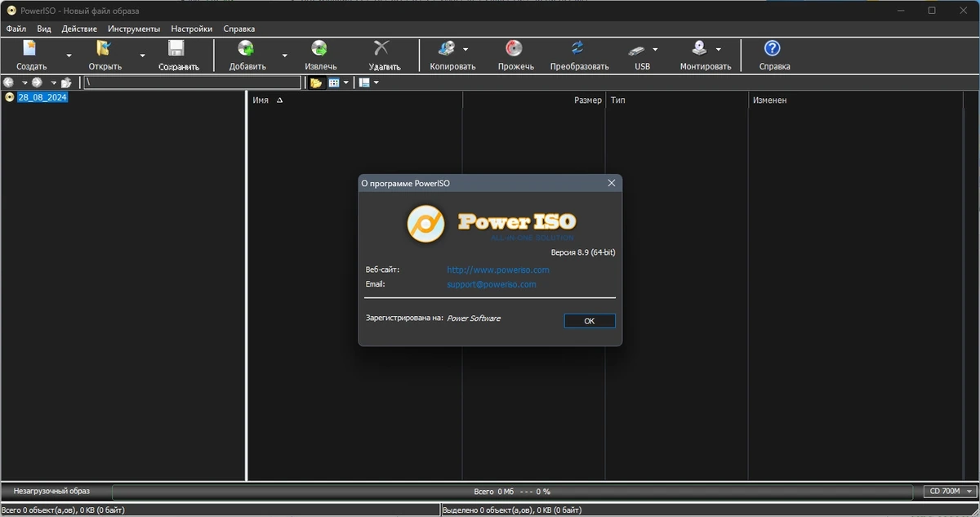Image resolution: width=980 pixels, height=517 pixels.
Task: Click the Незагрузочный образ status label
Action: (52, 492)
